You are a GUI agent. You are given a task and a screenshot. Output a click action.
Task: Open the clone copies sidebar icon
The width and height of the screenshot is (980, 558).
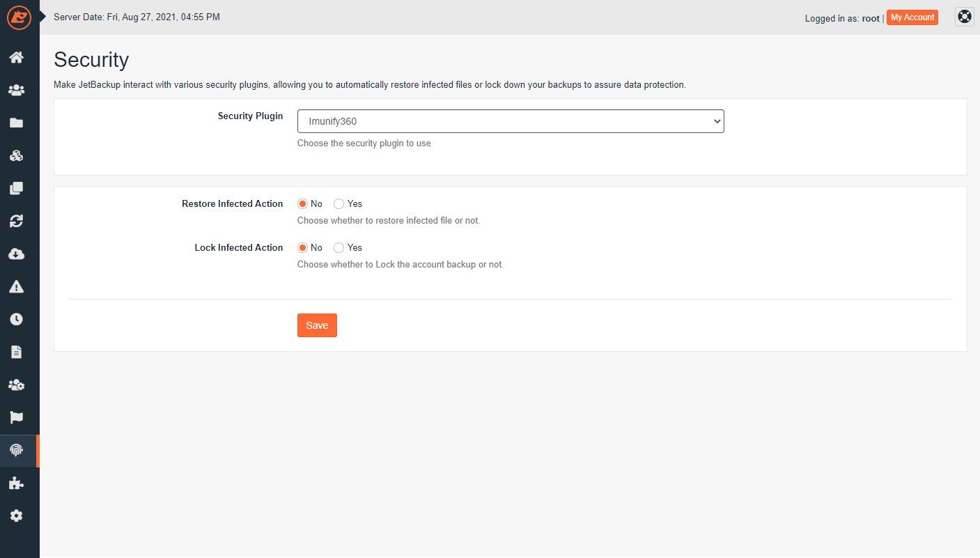pos(16,188)
